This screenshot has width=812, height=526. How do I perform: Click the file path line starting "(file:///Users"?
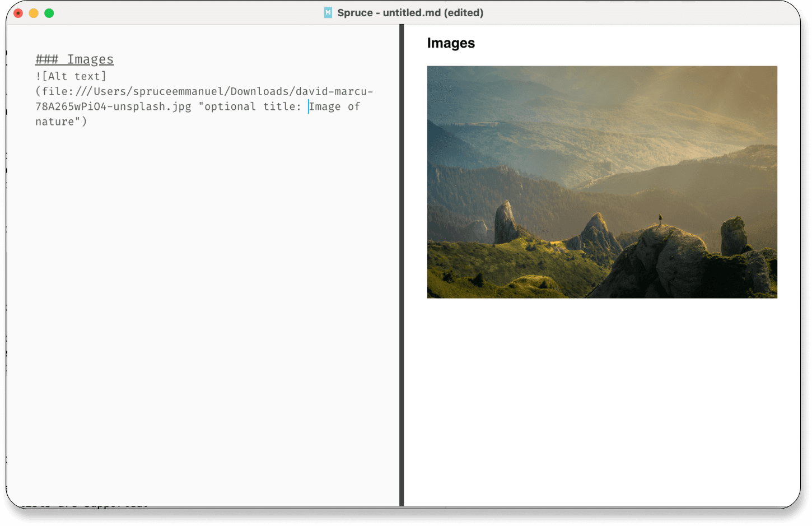(204, 91)
